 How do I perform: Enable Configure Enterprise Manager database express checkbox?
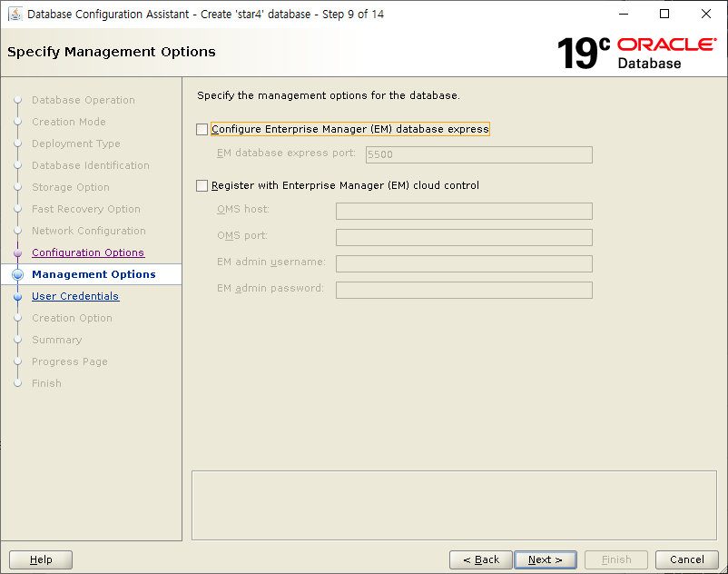point(202,129)
